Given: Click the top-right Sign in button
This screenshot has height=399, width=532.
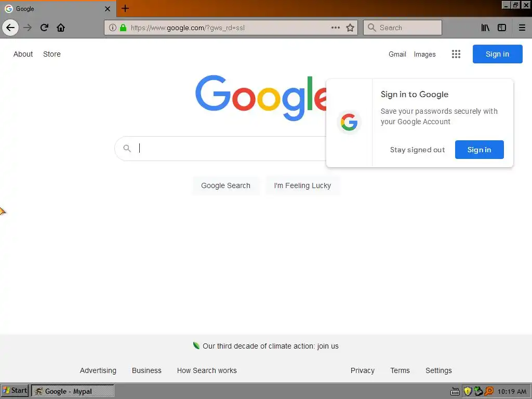Looking at the screenshot, I should pyautogui.click(x=497, y=54).
